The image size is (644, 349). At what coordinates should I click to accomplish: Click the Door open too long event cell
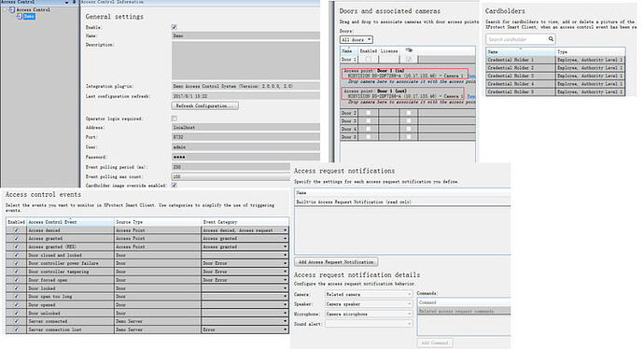click(70, 297)
